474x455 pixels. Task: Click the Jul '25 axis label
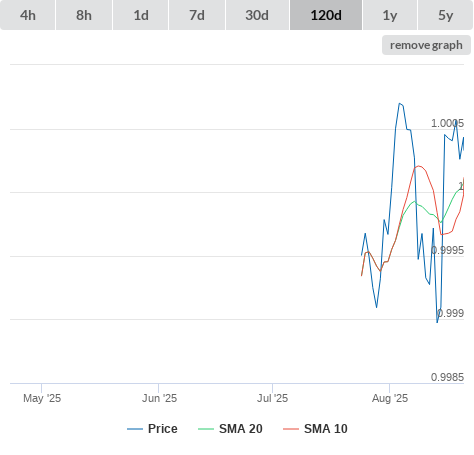272,398
